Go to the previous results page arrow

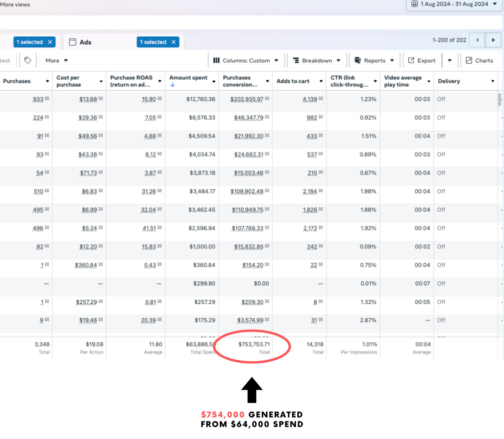point(477,40)
